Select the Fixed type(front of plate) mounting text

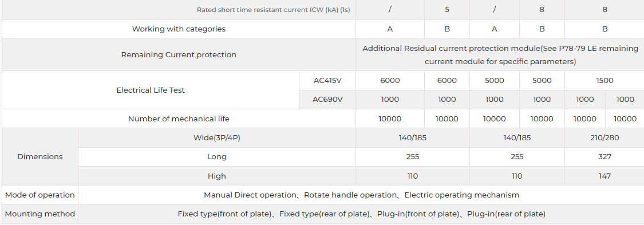click(x=224, y=214)
